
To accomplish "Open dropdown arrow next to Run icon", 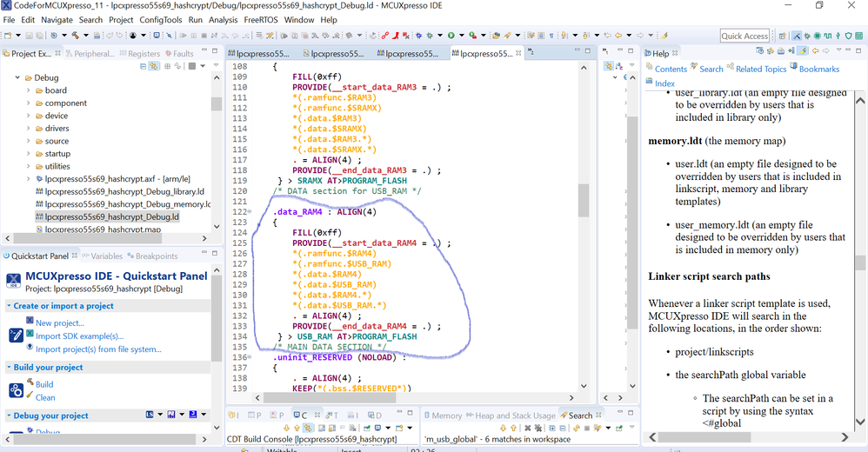I will click(x=462, y=36).
